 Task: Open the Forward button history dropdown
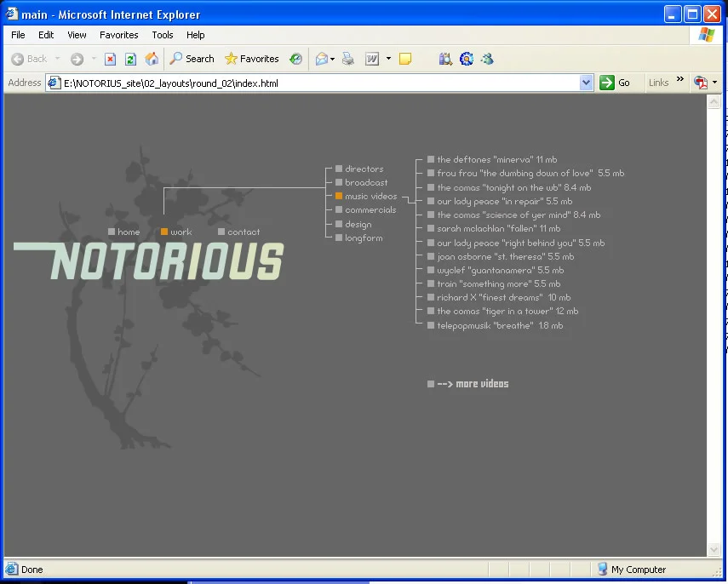(x=94, y=59)
